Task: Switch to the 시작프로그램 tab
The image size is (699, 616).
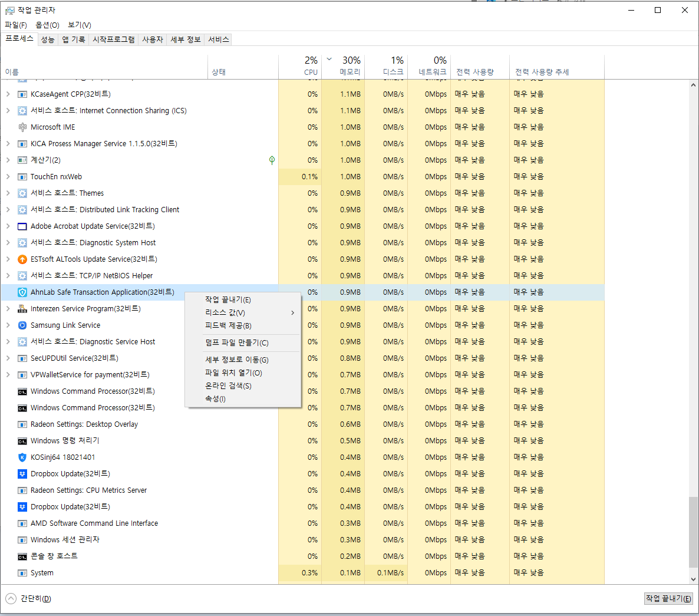Action: pyautogui.click(x=114, y=39)
